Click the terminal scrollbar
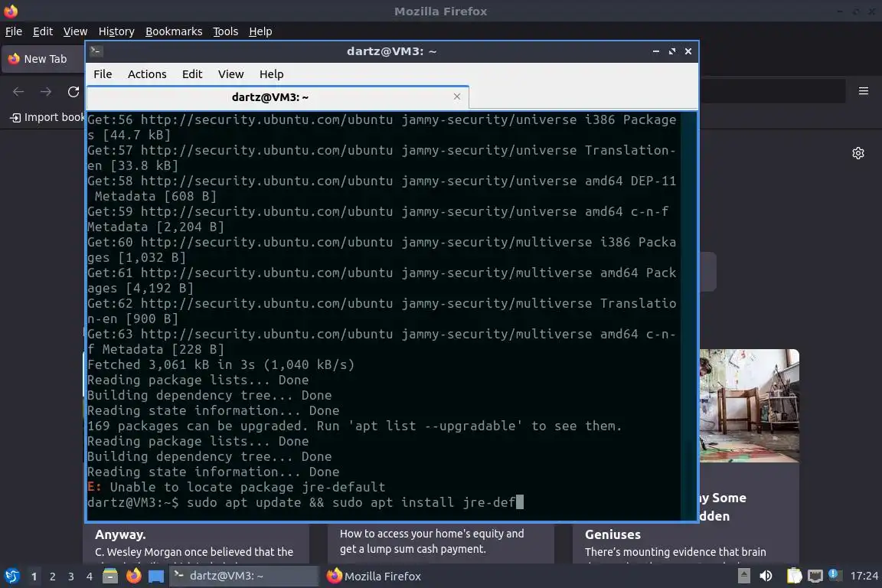The height and width of the screenshot is (588, 882). 688,315
